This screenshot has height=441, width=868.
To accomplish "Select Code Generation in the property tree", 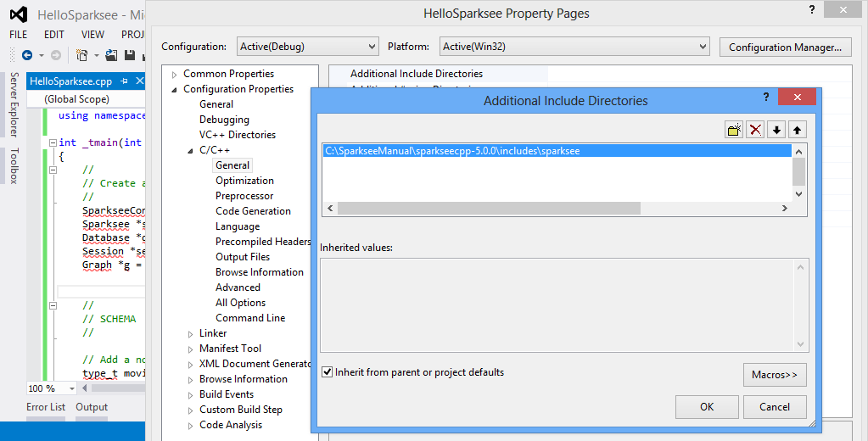I will point(253,211).
